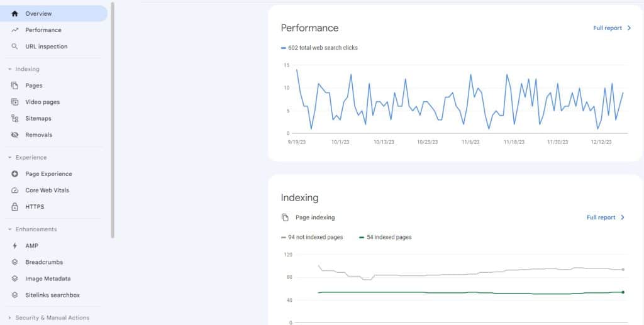Viewport: 644px width, 325px height.
Task: Click the AMP lightning bolt icon
Action: [x=14, y=246]
